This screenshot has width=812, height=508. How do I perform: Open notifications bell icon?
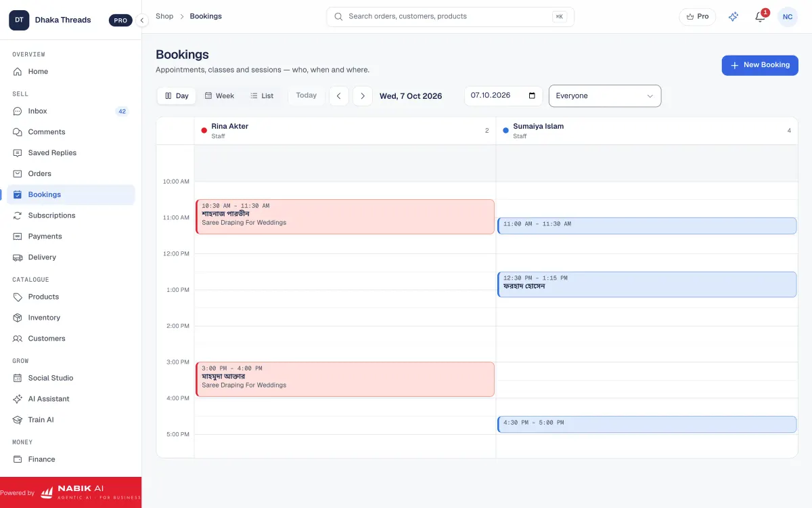pos(761,17)
